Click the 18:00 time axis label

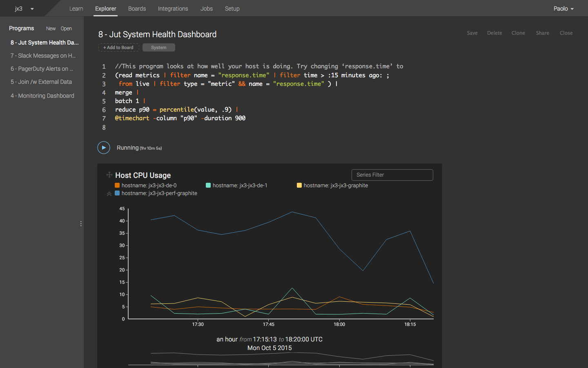click(339, 324)
